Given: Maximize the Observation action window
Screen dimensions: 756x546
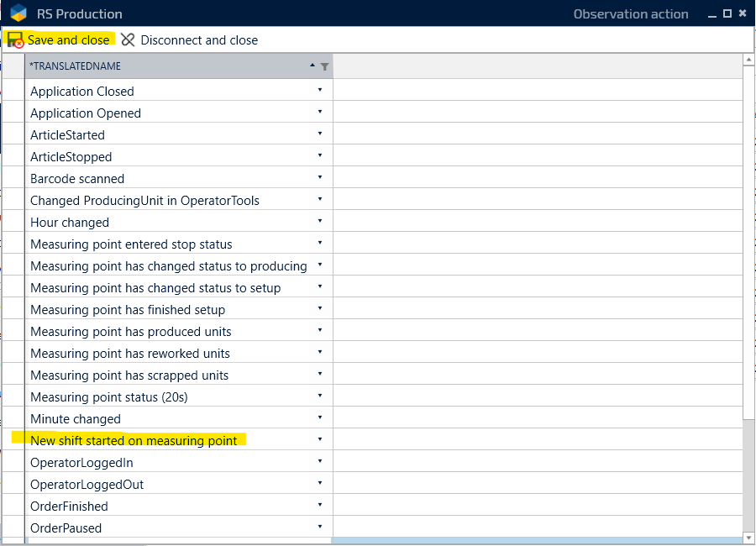Looking at the screenshot, I should coord(727,13).
